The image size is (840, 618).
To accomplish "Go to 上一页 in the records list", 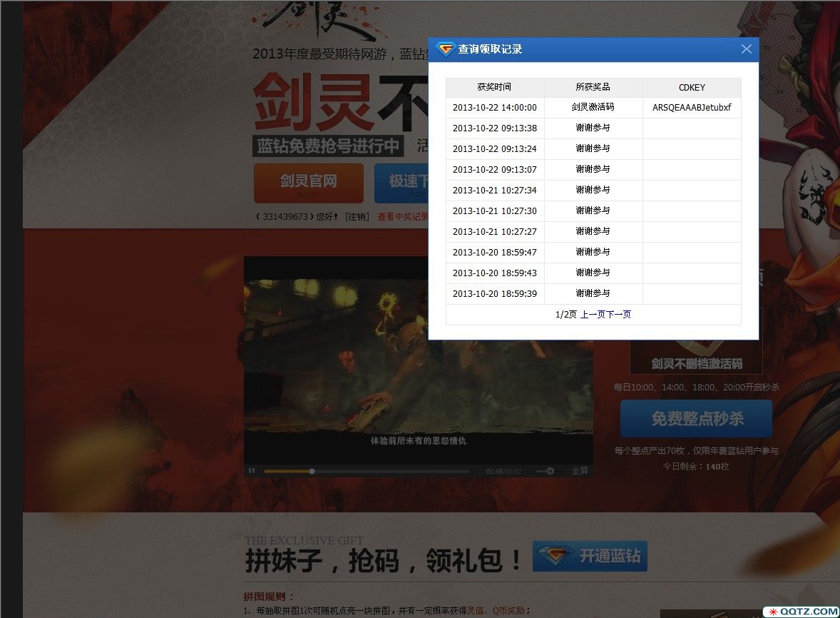I will pyautogui.click(x=593, y=315).
